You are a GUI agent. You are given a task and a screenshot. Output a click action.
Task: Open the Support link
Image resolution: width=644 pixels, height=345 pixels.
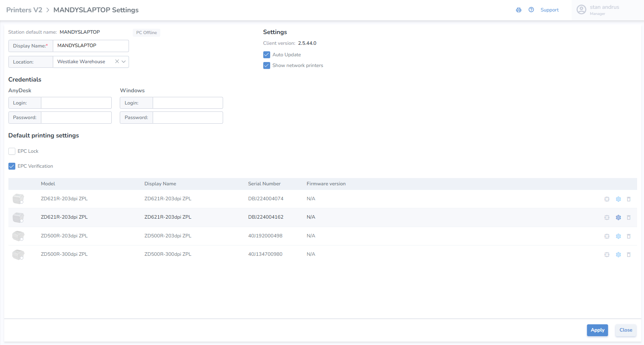click(x=549, y=10)
